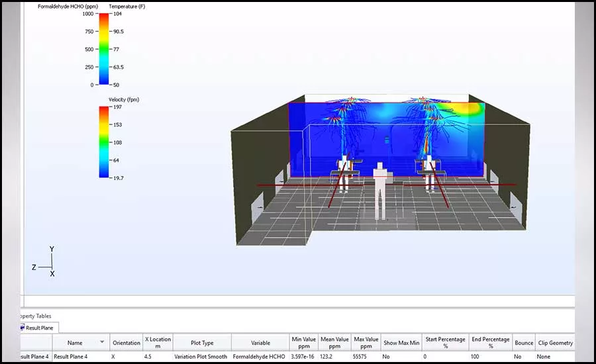The image size is (596, 364).
Task: Toggle the Show Max Min No cell
Action: [x=401, y=357]
